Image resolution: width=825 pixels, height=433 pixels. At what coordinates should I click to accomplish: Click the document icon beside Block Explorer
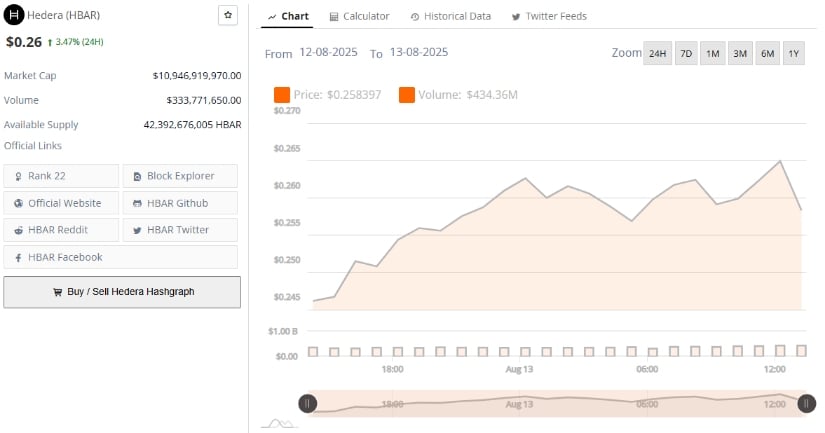(137, 176)
